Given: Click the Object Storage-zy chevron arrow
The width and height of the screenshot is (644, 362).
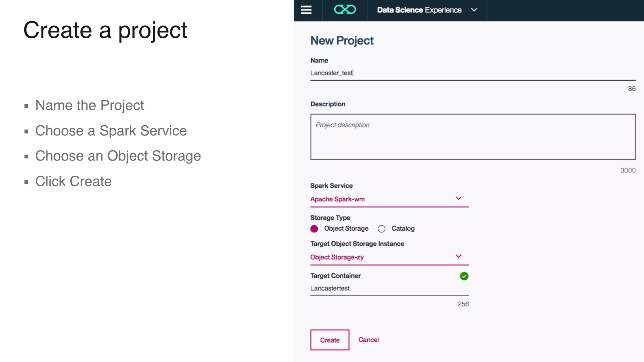Looking at the screenshot, I should 458,256.
